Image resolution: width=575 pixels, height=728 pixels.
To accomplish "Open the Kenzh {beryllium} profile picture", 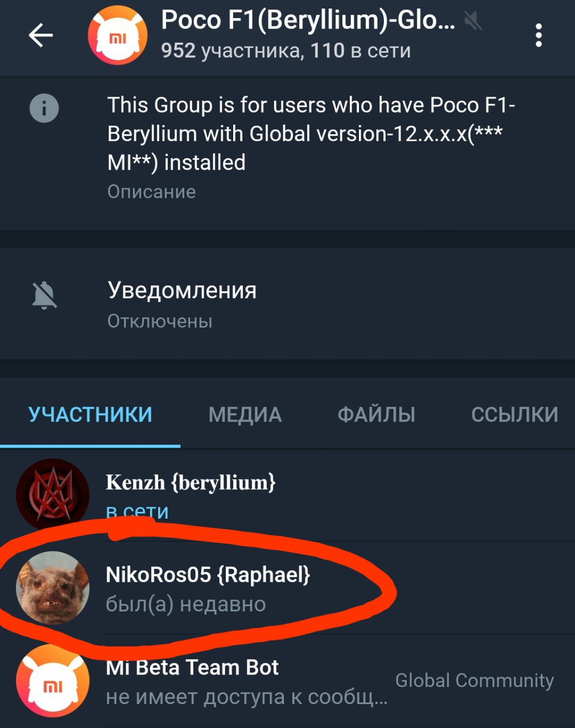I will tap(53, 494).
